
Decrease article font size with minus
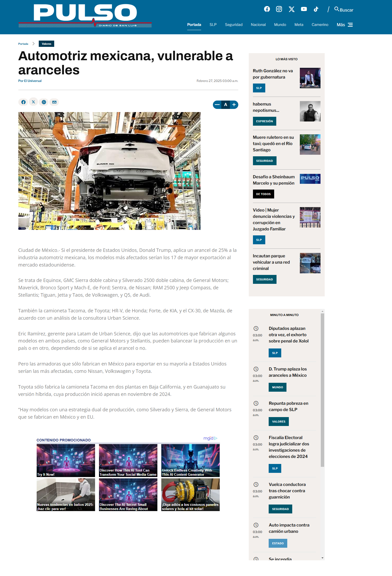(217, 105)
